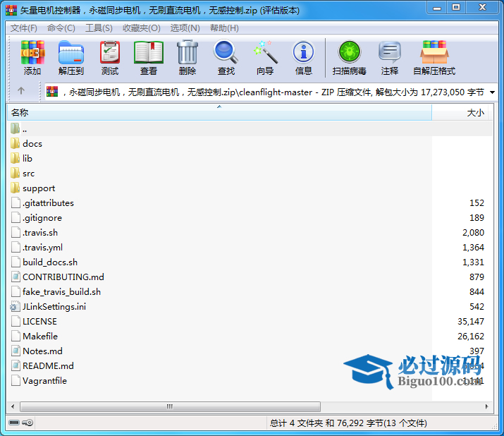
Task: Open the 选项(N) menu
Action: (185, 28)
